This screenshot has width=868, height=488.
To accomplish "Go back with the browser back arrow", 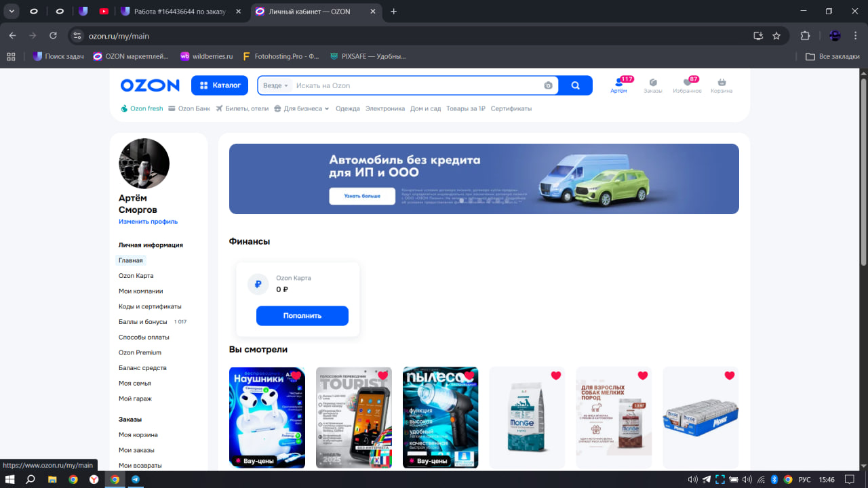I will point(12,35).
